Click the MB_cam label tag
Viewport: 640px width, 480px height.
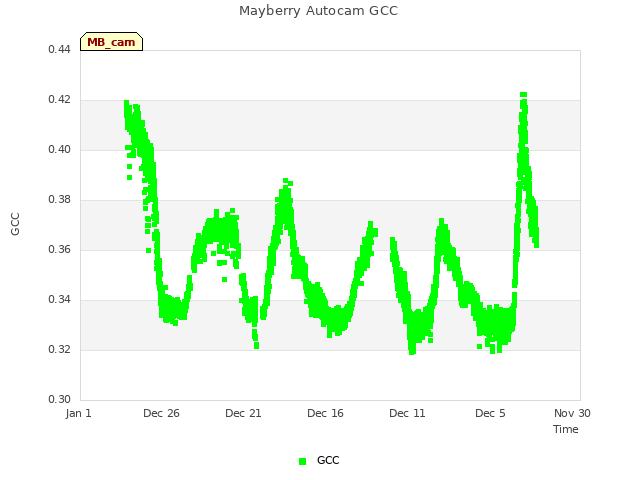pyautogui.click(x=111, y=42)
